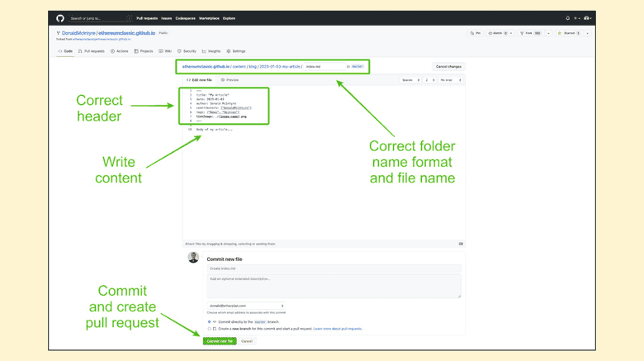This screenshot has height=361, width=644.
Task: Select commit directly to master branch
Action: pyautogui.click(x=209, y=321)
